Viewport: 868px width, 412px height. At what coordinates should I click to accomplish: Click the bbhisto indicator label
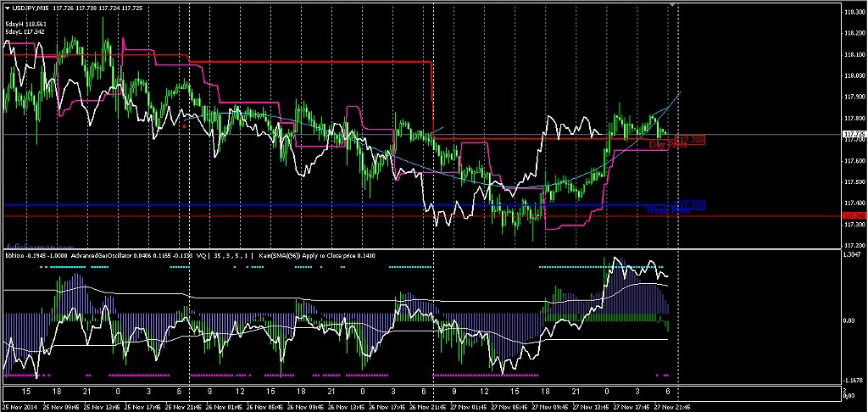[15, 254]
